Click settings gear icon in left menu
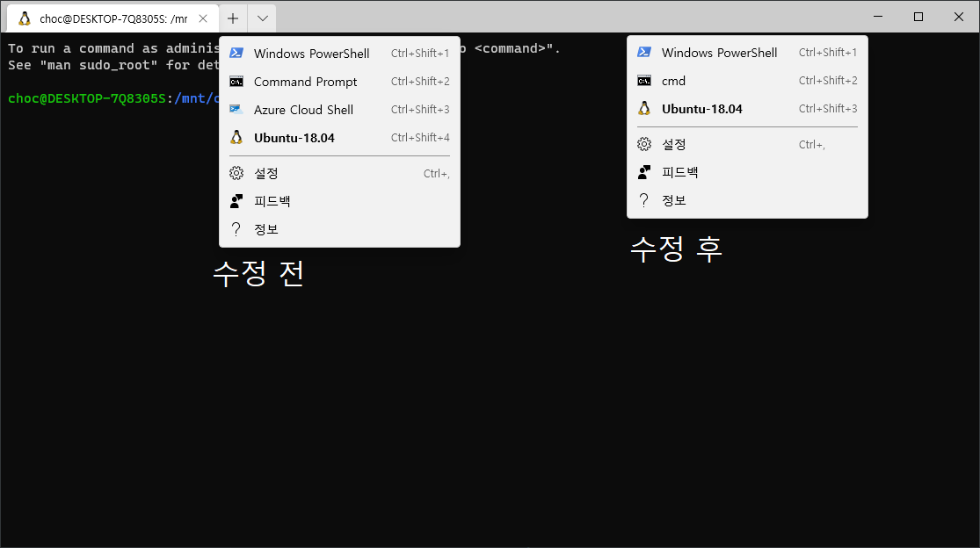 click(236, 173)
